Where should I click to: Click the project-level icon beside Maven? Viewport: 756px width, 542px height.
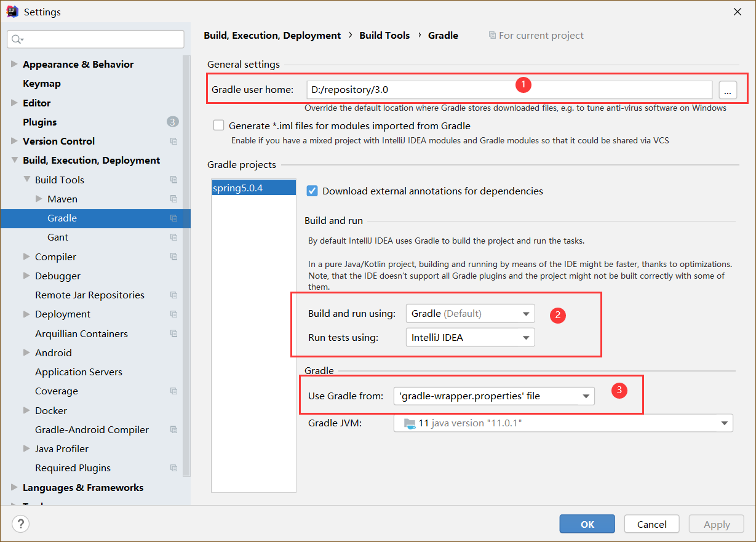(173, 199)
